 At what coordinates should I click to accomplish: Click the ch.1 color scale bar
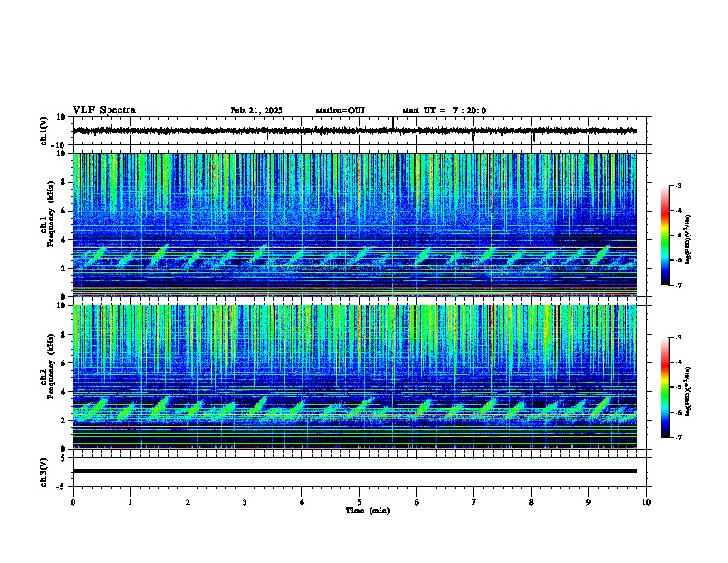coord(665,236)
